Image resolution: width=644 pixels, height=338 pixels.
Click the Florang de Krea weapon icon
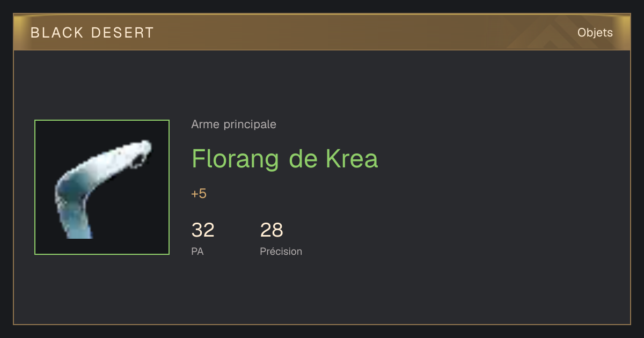pos(102,187)
